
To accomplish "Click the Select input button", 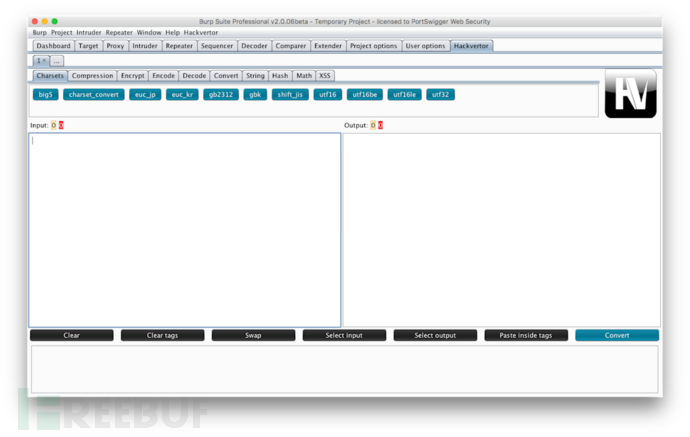I will point(344,335).
